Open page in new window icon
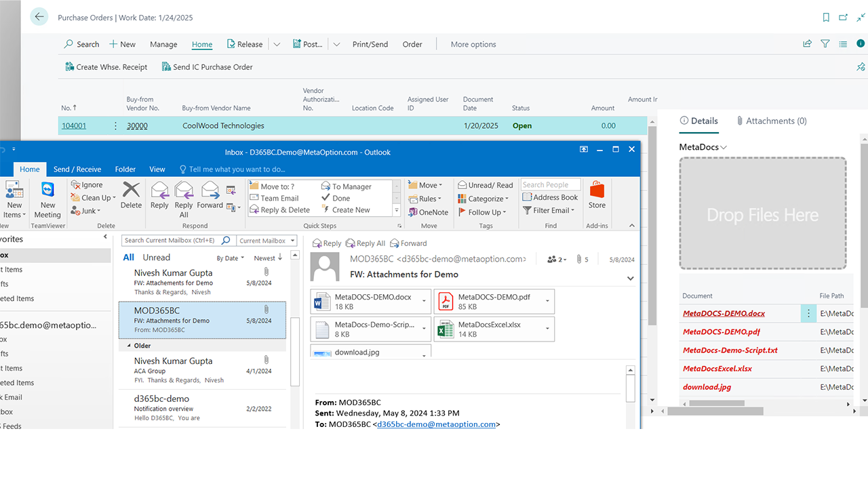The image size is (868, 488). point(843,18)
